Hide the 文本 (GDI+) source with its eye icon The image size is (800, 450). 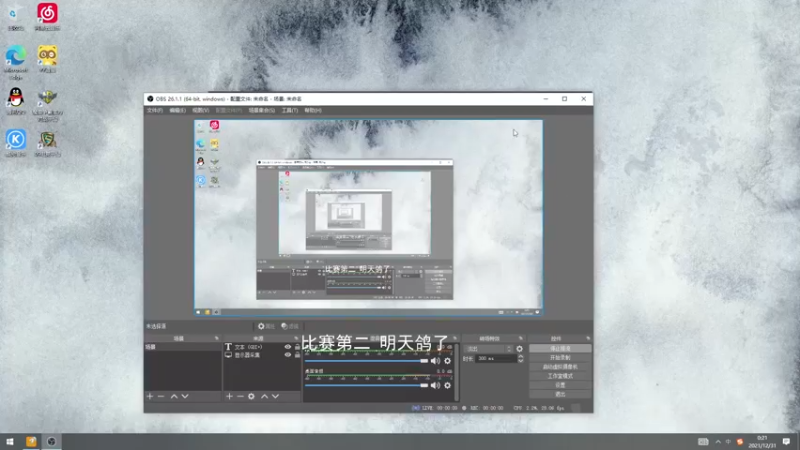[x=288, y=347]
